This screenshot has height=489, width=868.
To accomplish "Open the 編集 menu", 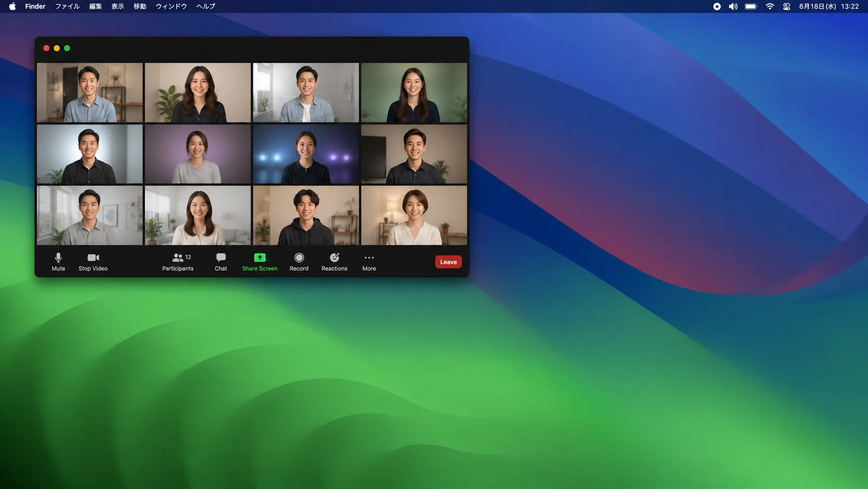I will 96,6.
